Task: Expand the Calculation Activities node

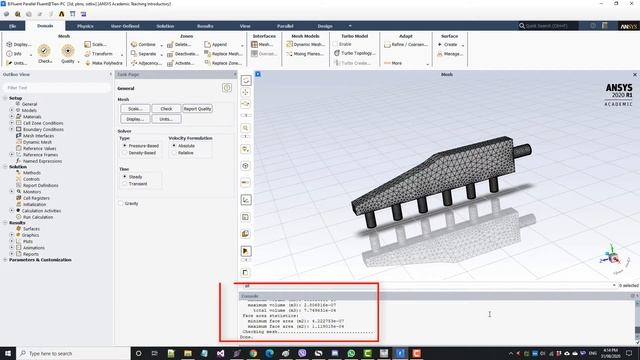Action: [12, 211]
